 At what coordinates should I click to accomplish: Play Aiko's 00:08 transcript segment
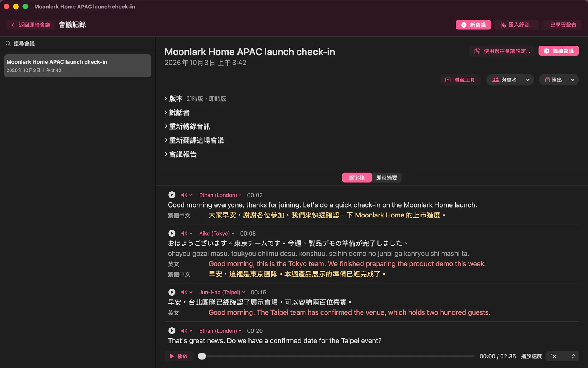(172, 233)
